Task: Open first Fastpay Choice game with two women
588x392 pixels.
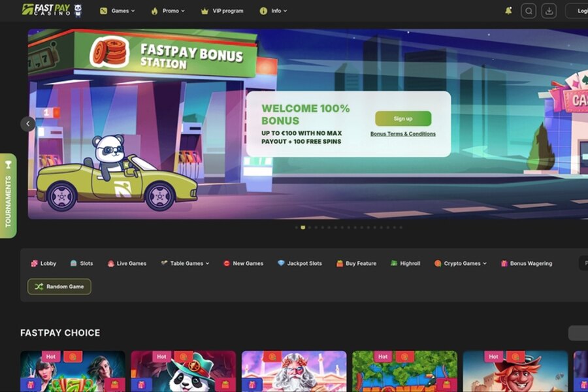Action: 73,371
